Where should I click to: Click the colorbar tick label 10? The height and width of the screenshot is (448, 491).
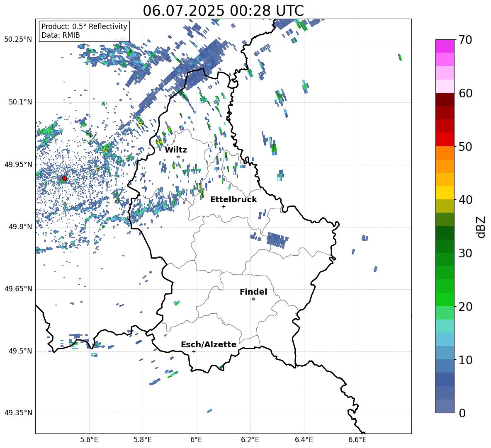click(x=465, y=360)
